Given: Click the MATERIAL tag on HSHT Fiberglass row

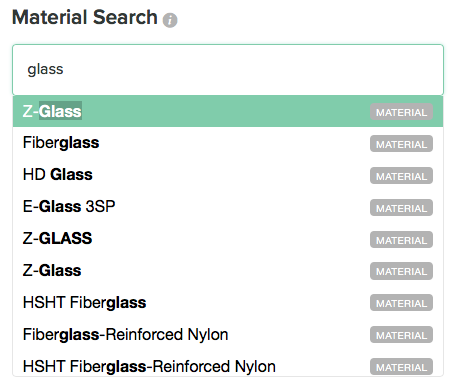Looking at the screenshot, I should click(401, 303).
